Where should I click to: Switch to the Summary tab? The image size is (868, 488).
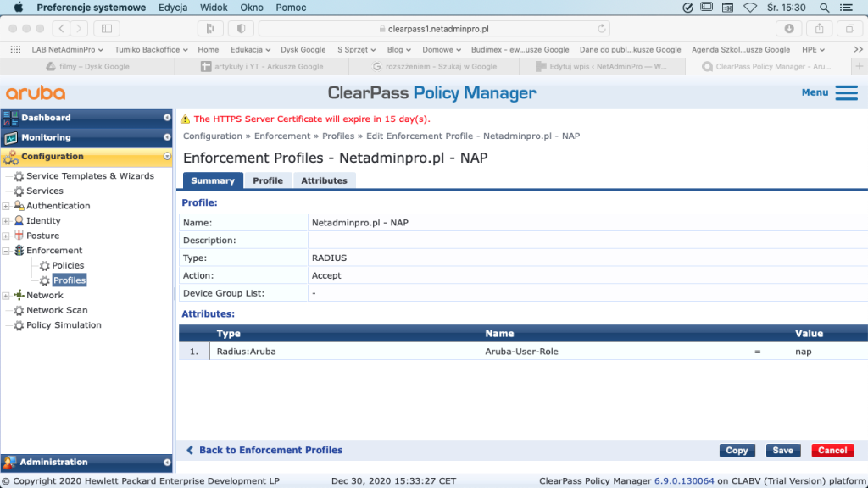[213, 180]
